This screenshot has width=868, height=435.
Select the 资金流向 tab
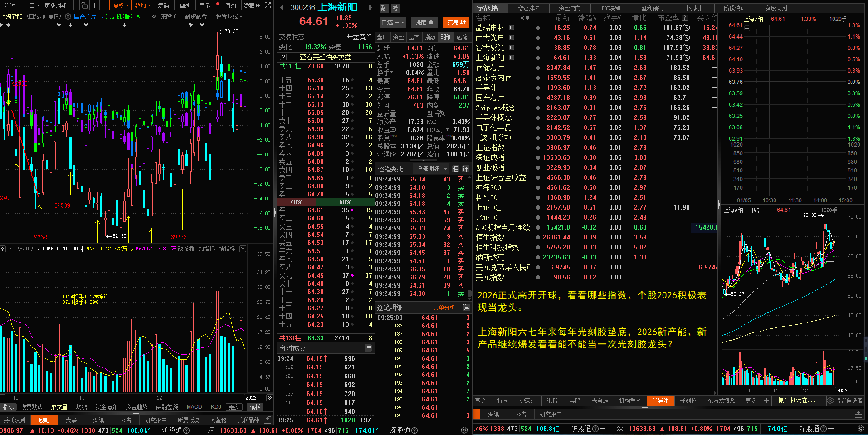[570, 8]
